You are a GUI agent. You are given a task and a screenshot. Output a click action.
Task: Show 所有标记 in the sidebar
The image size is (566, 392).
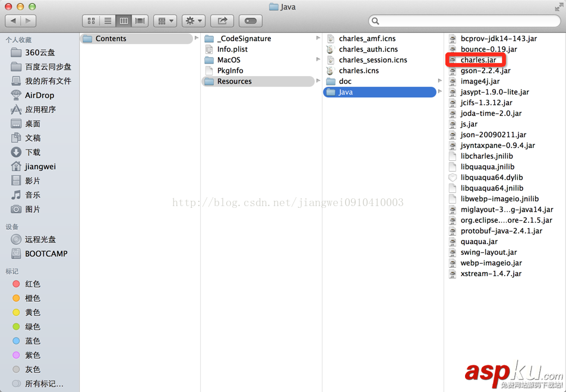(40, 384)
